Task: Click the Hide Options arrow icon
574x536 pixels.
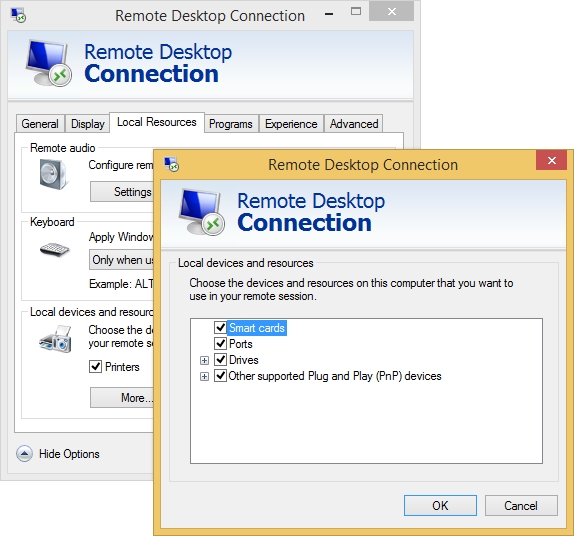Action: [x=24, y=454]
